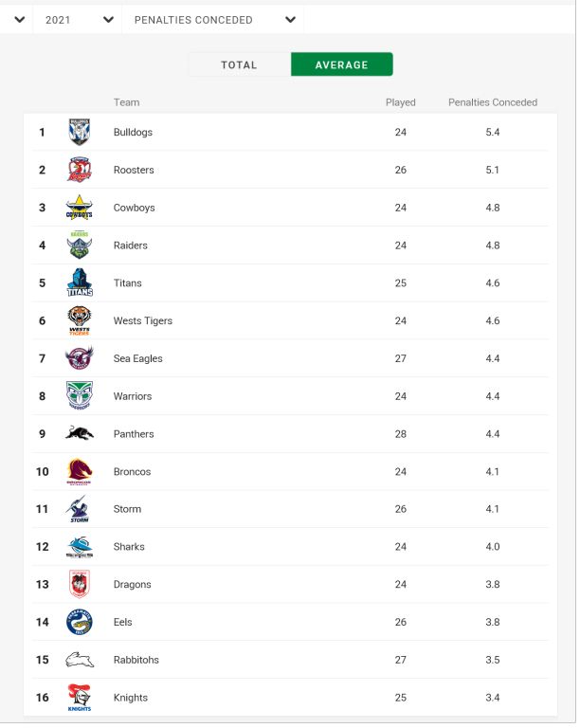This screenshot has height=728, width=580.
Task: Click the Bulldogs team logo
Action: (x=80, y=132)
